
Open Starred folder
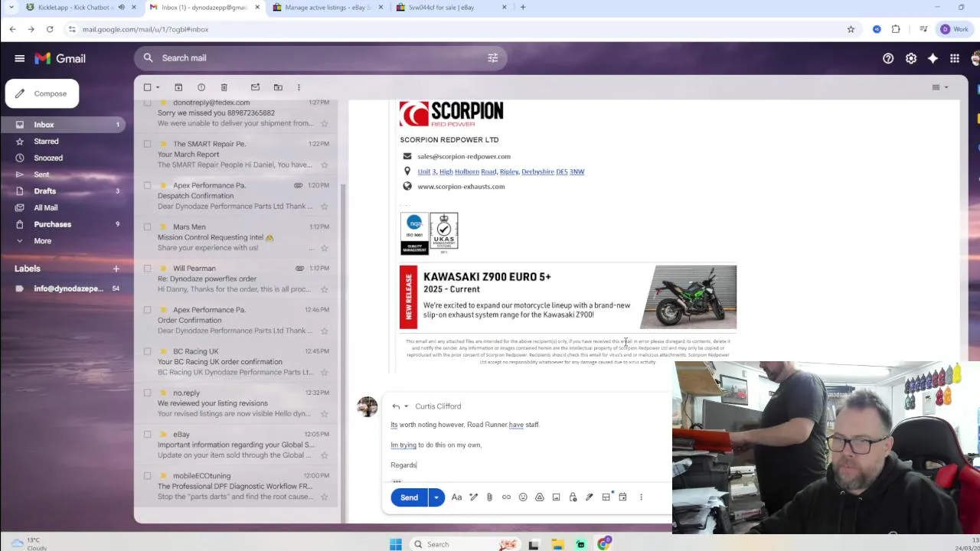(46, 142)
